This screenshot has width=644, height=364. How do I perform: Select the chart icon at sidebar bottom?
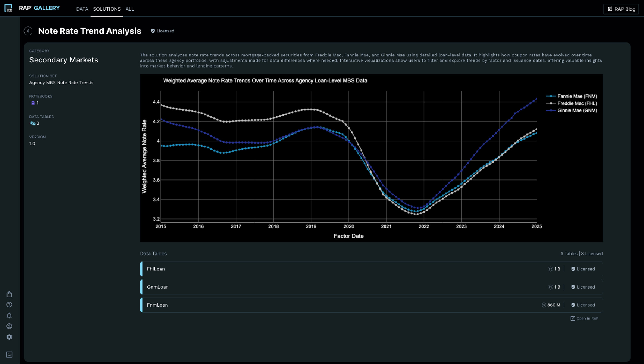coord(9,355)
